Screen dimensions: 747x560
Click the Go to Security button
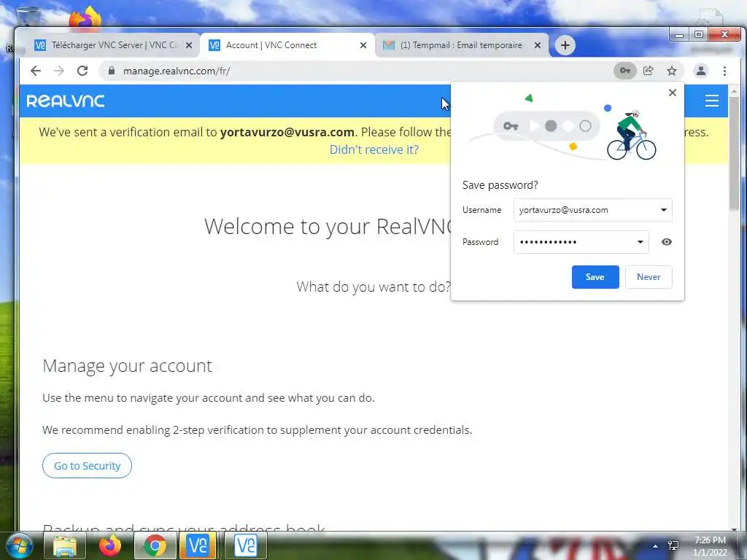click(87, 466)
